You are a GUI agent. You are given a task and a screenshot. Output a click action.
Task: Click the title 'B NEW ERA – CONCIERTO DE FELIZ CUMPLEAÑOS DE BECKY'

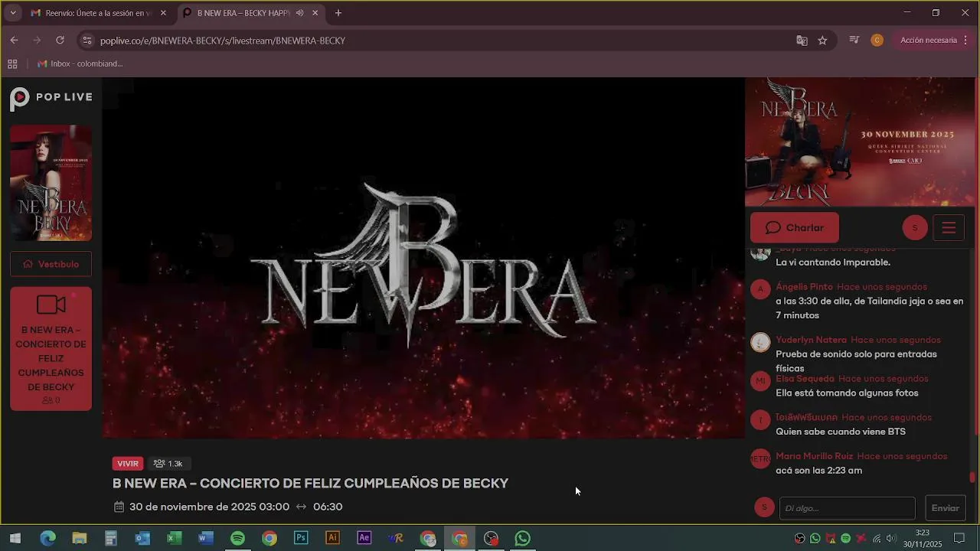[310, 484]
